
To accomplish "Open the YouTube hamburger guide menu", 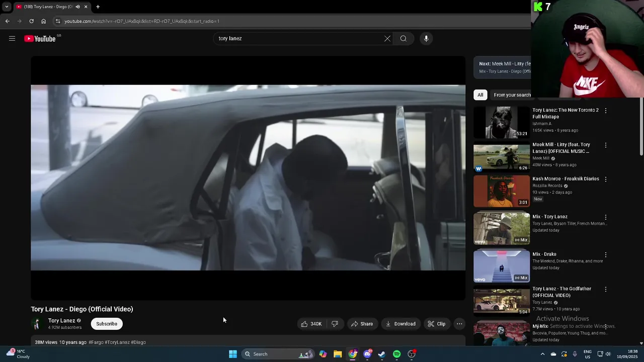I will click(x=12, y=38).
